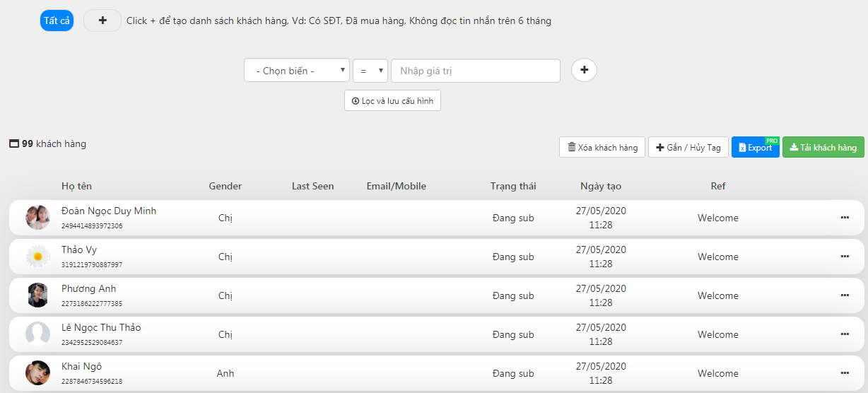Click the "Trạng thái" column header
The height and width of the screenshot is (393, 868).
point(513,186)
